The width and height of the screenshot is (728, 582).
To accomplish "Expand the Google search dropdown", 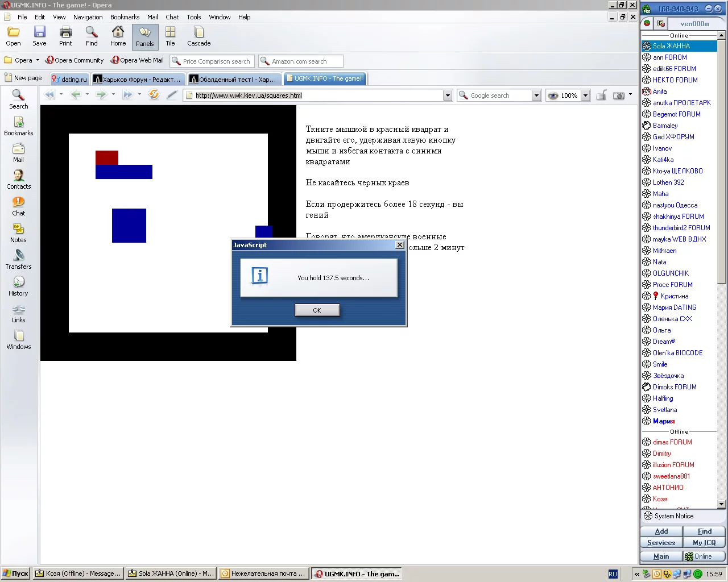I will coord(536,95).
